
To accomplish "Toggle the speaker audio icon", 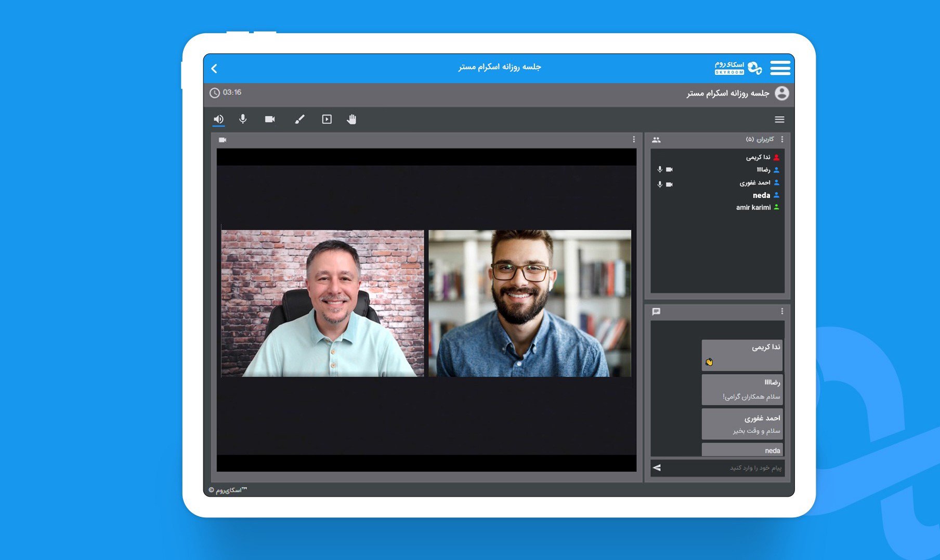I will coord(218,119).
